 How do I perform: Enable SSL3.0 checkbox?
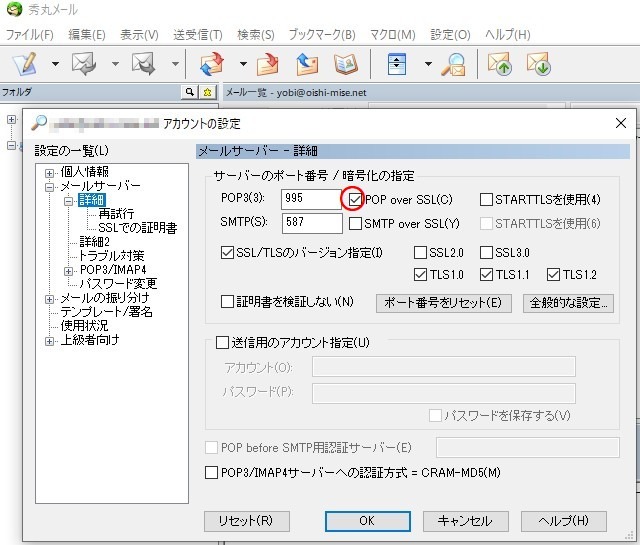486,253
